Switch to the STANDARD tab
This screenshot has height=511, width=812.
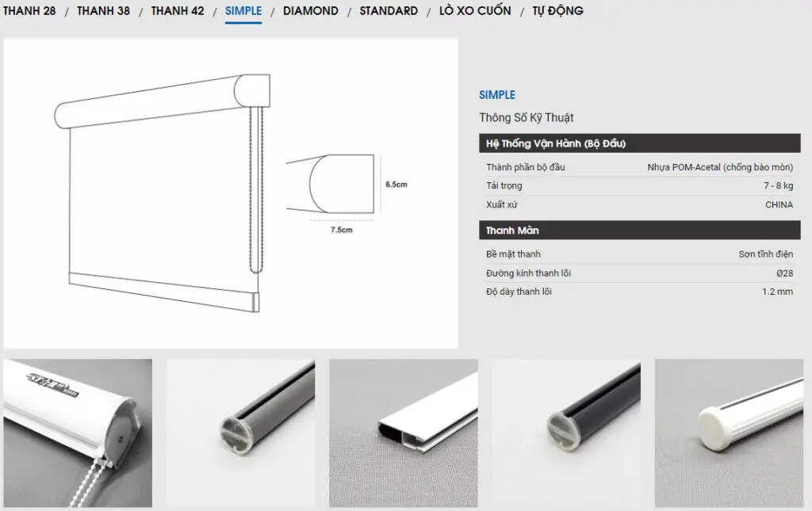tap(389, 11)
